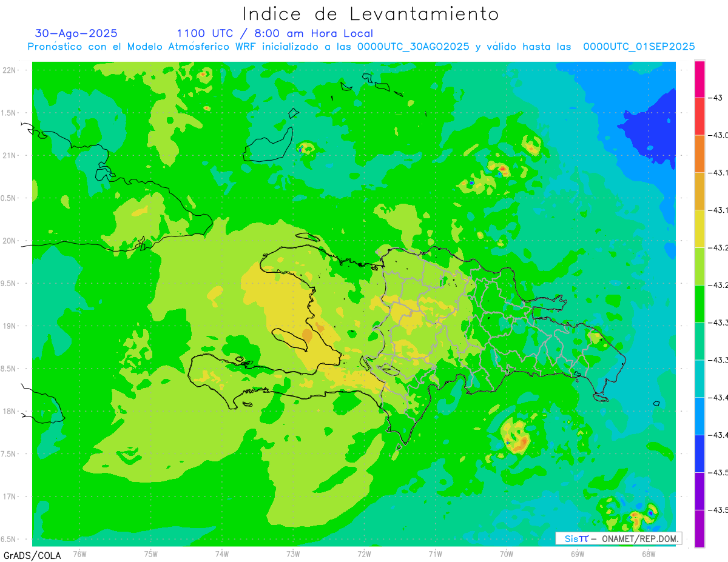Click the title "Indice de Levantamiento"
Viewport: 728px width, 562px height.
coord(371,14)
